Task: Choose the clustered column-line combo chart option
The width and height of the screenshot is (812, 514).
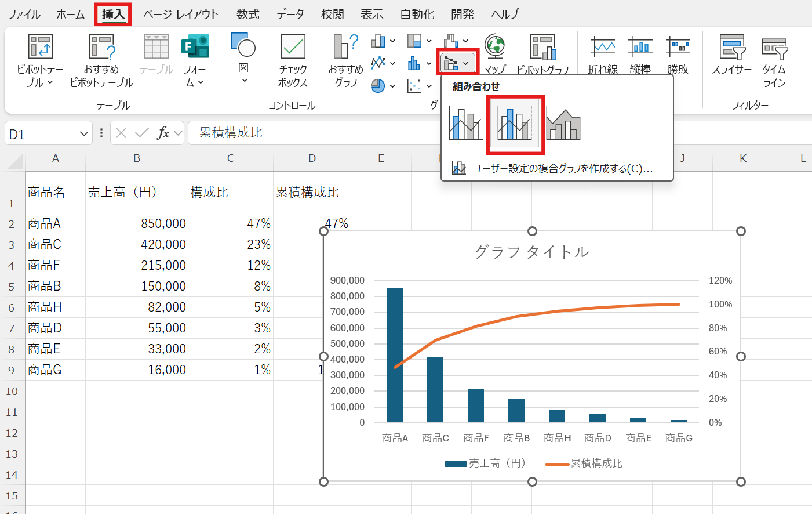Action: [x=465, y=124]
